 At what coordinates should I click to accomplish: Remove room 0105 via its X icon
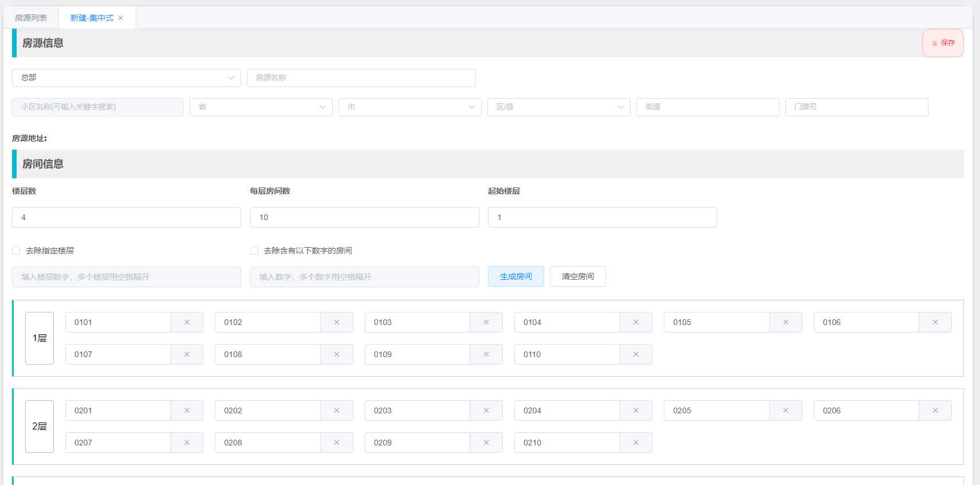click(x=786, y=322)
